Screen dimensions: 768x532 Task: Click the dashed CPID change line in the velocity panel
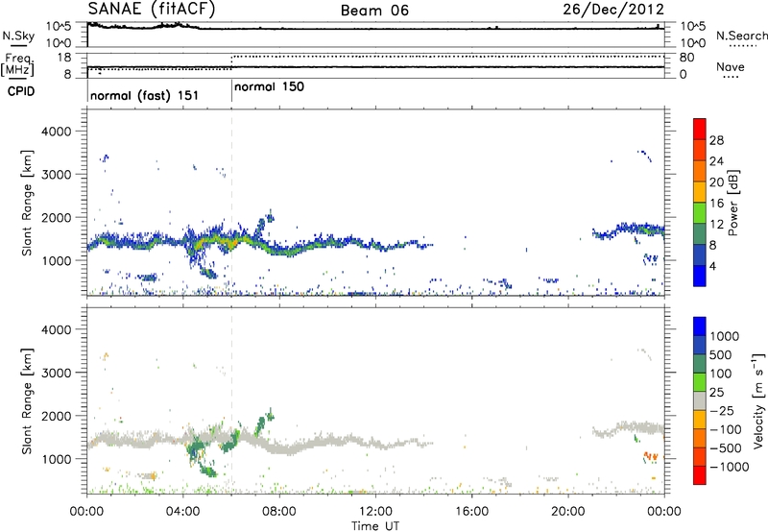pos(231,400)
